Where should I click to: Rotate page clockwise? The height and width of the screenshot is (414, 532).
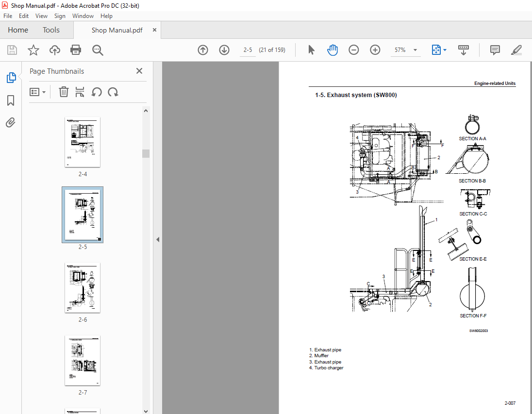tap(113, 92)
